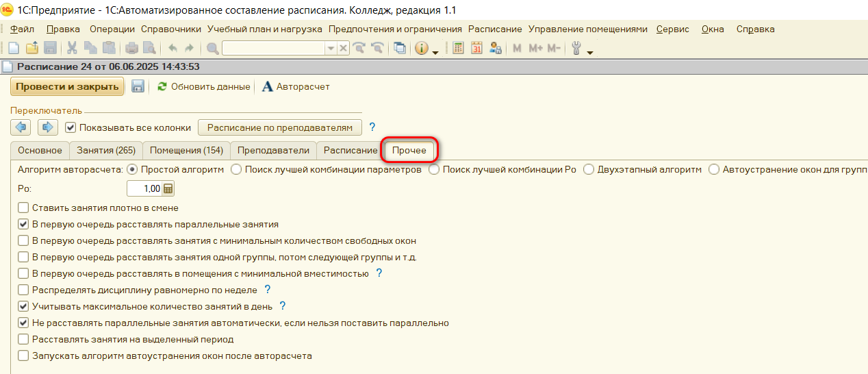
Task: Click the Print printer icon
Action: (132, 48)
